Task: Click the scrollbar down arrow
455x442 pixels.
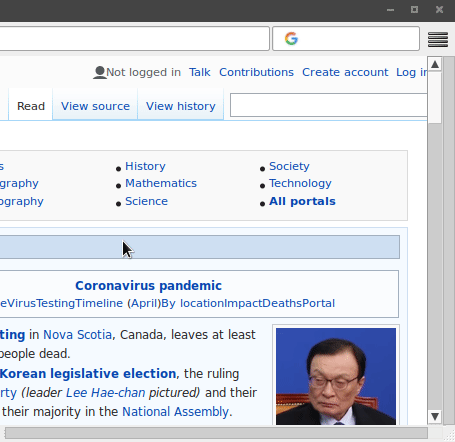Action: tap(435, 416)
